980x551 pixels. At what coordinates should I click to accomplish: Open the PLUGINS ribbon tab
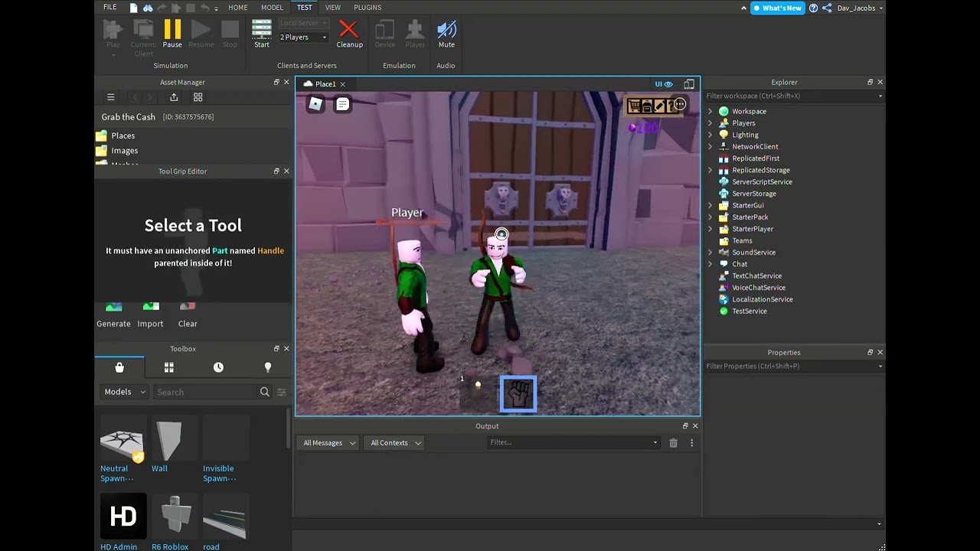pos(367,8)
